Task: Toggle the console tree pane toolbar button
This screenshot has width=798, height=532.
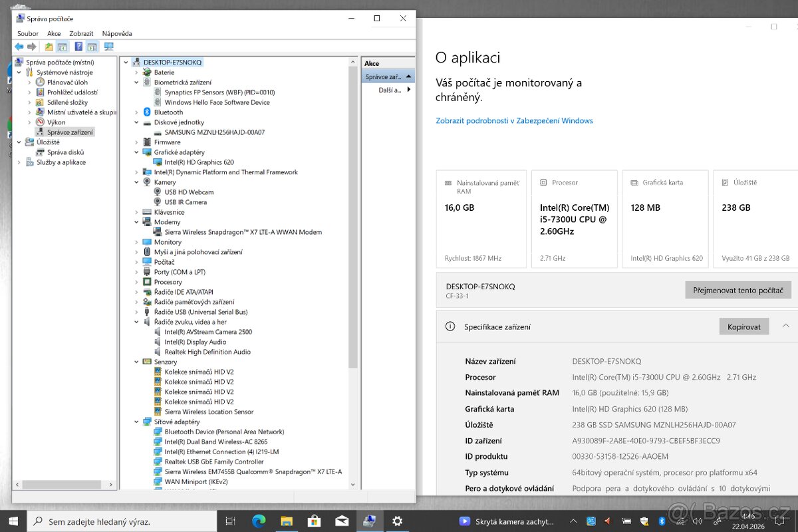Action: click(x=63, y=47)
